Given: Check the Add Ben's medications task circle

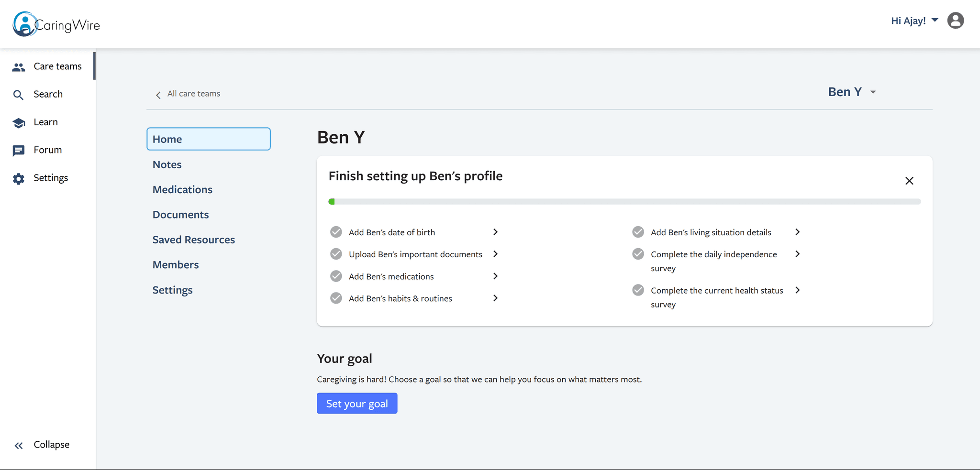Looking at the screenshot, I should tap(336, 276).
